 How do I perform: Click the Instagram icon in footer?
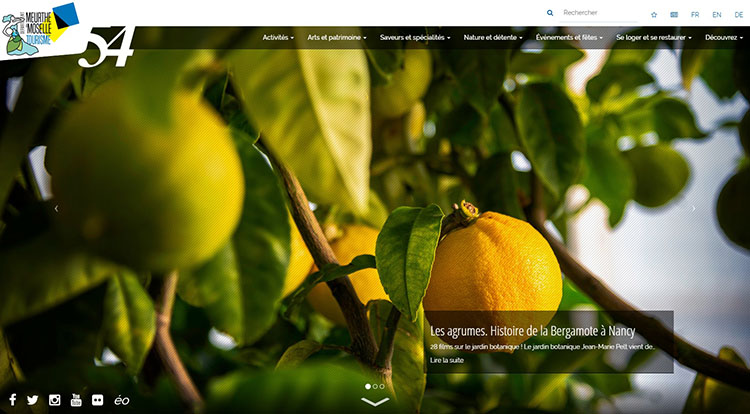click(55, 400)
